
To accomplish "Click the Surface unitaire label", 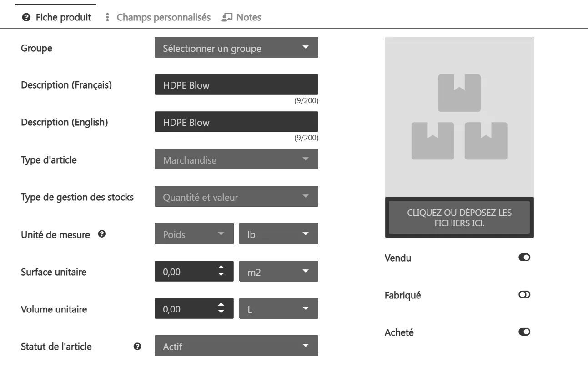I will point(54,272).
